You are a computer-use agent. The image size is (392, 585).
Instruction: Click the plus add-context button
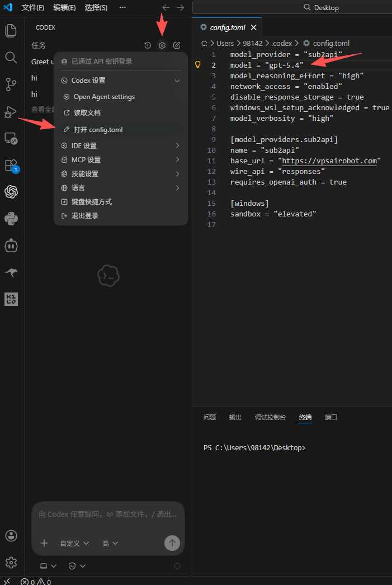(x=44, y=543)
